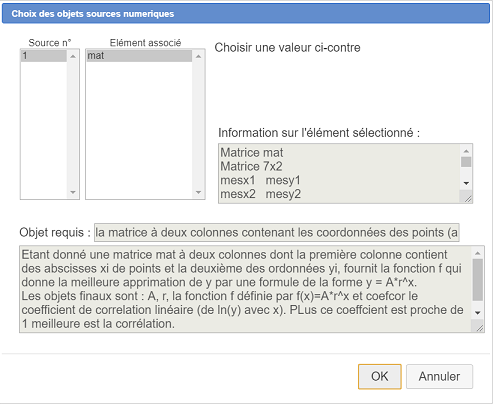Click up arrow of element information box scrollbar
The image size is (493, 404).
pos(466,151)
